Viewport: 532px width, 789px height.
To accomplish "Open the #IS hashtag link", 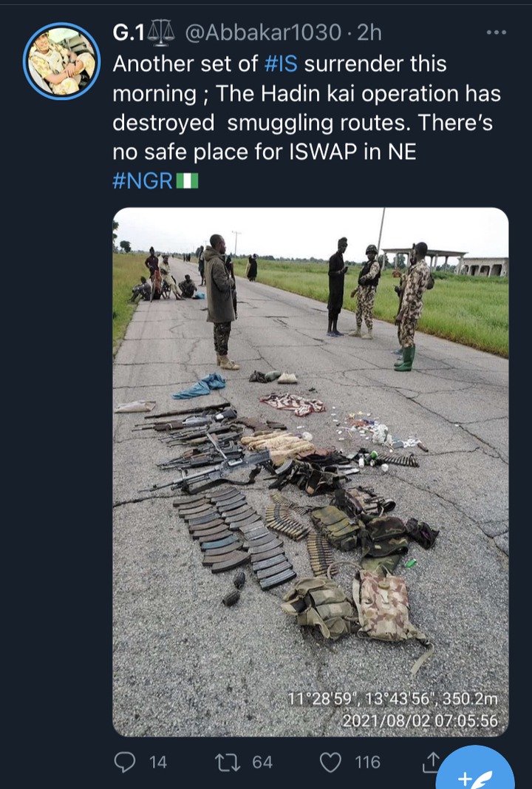I will [281, 64].
